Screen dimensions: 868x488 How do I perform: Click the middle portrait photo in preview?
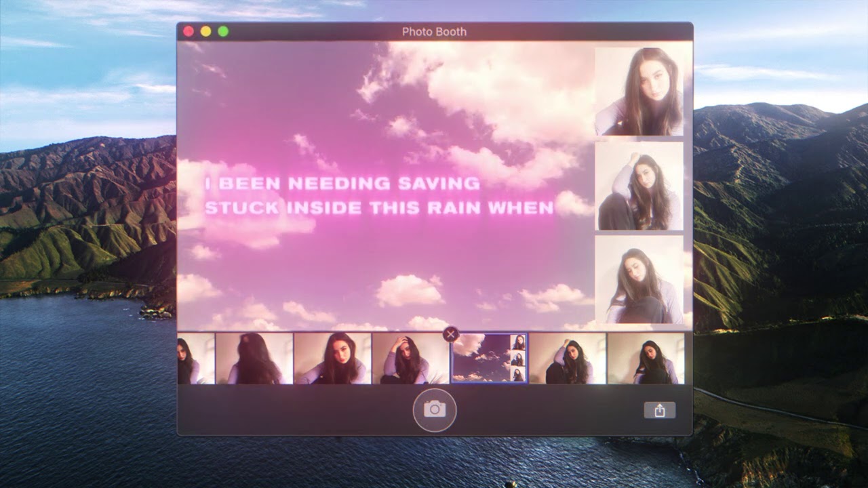pos(639,186)
